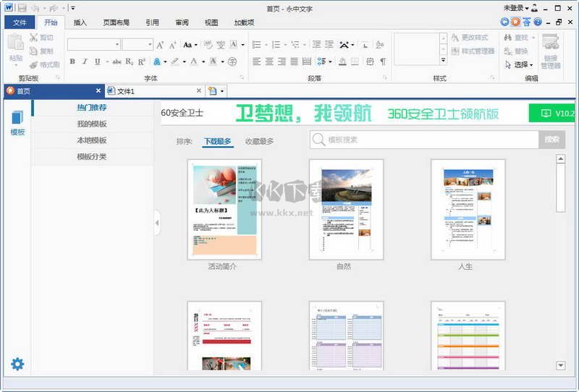Select 我的模板 in the sidebar list

click(92, 124)
